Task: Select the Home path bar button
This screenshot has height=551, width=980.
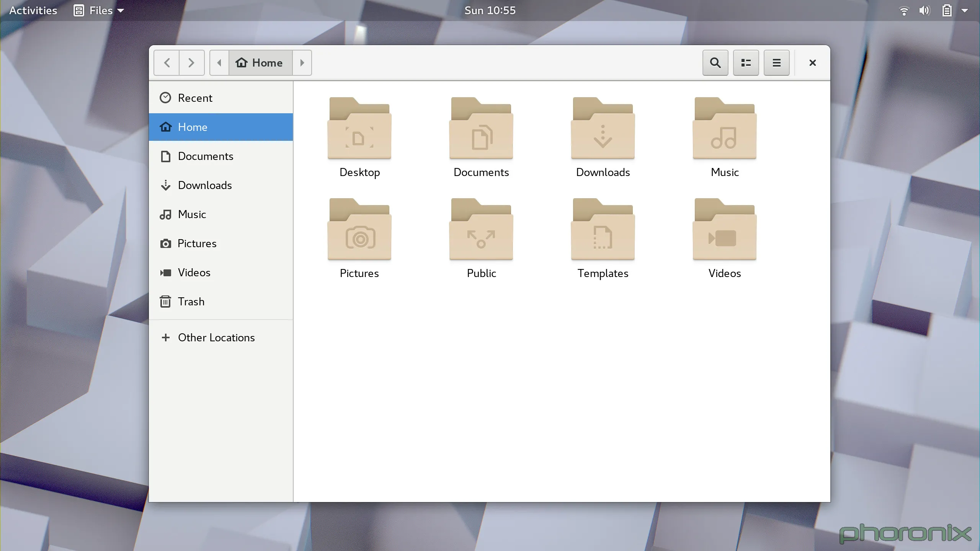Action: coord(260,63)
